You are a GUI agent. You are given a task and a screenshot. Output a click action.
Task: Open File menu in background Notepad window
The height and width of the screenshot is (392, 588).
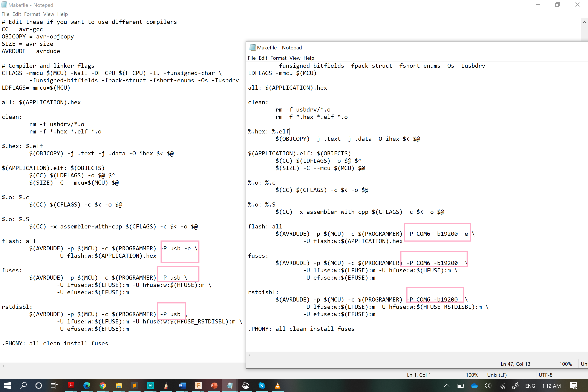click(5, 14)
